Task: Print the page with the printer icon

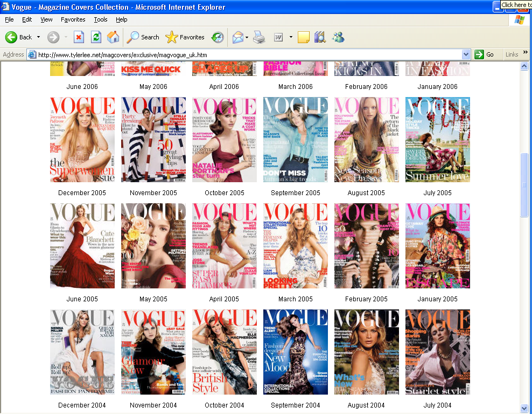Action: coord(259,37)
